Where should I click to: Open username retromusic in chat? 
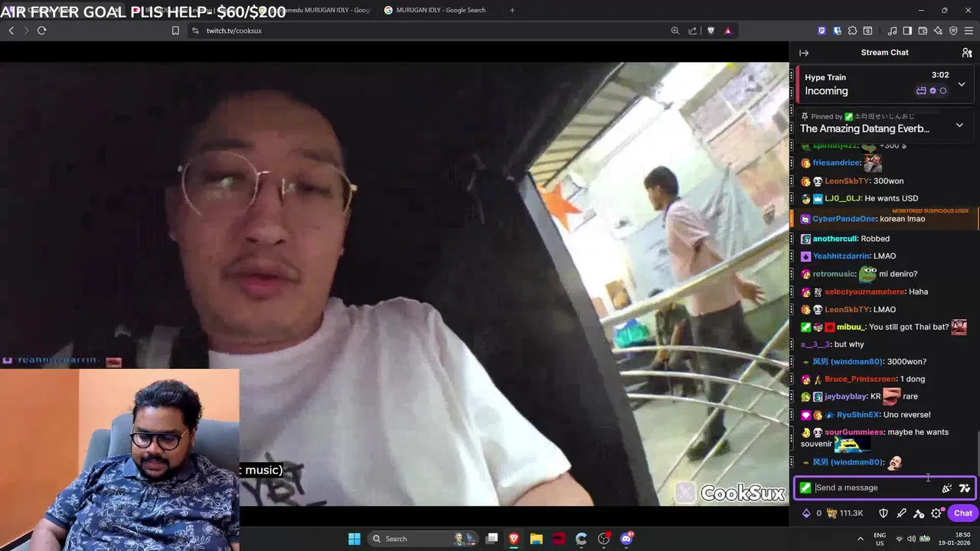click(834, 274)
